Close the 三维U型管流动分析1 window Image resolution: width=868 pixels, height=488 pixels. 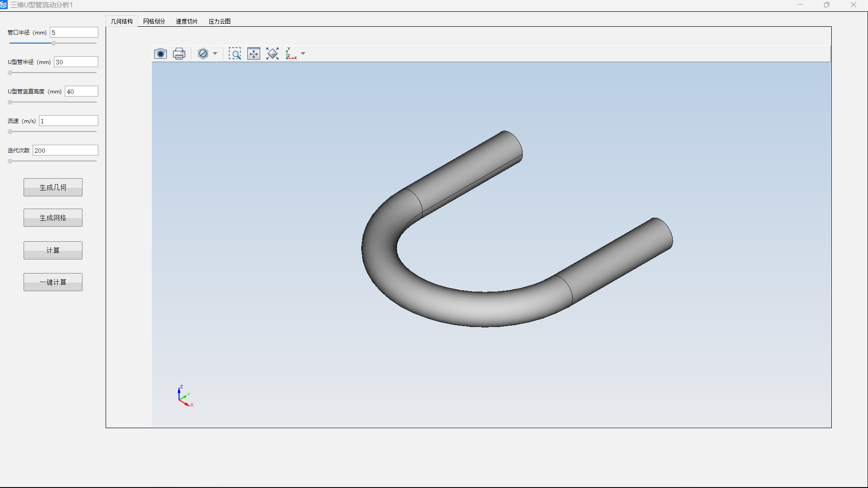853,5
